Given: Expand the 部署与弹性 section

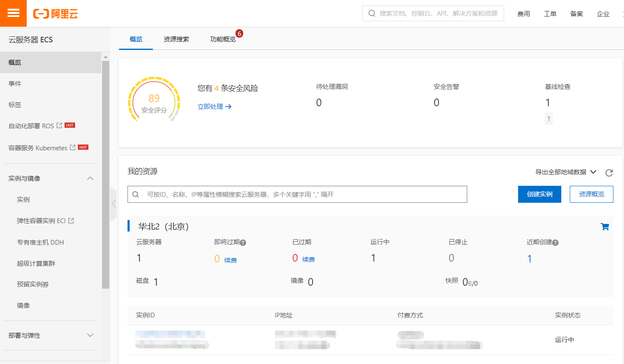Looking at the screenshot, I should pyautogui.click(x=90, y=335).
